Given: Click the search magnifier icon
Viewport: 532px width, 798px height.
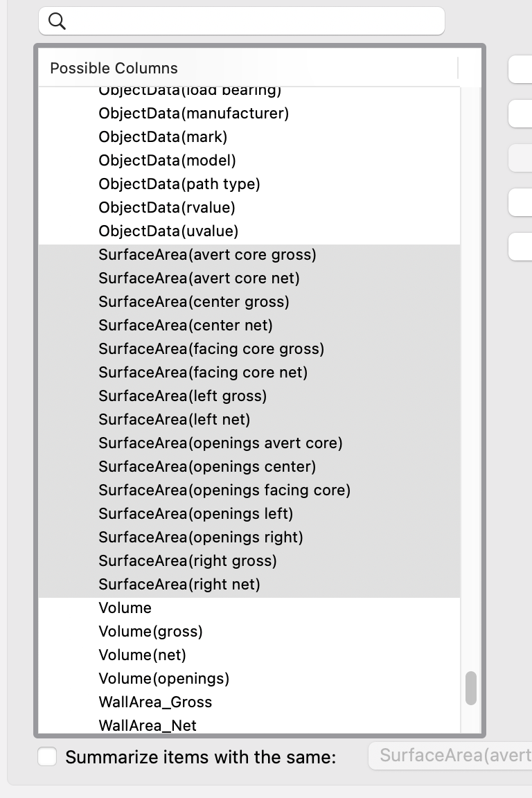Looking at the screenshot, I should click(x=57, y=22).
